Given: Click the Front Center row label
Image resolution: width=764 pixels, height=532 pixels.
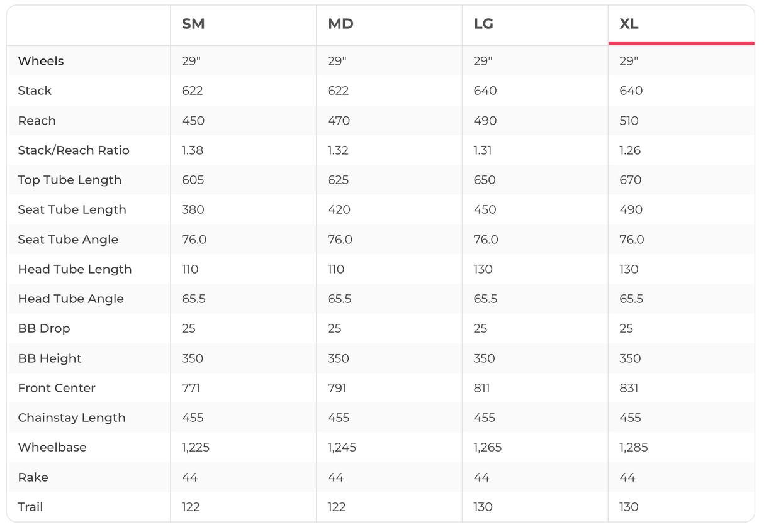Looking at the screenshot, I should coord(57,388).
